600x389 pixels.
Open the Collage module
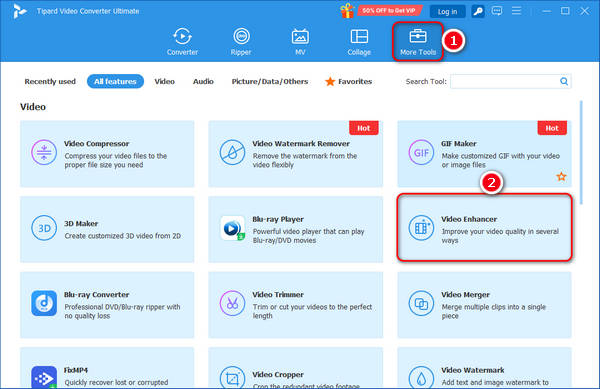pos(359,41)
